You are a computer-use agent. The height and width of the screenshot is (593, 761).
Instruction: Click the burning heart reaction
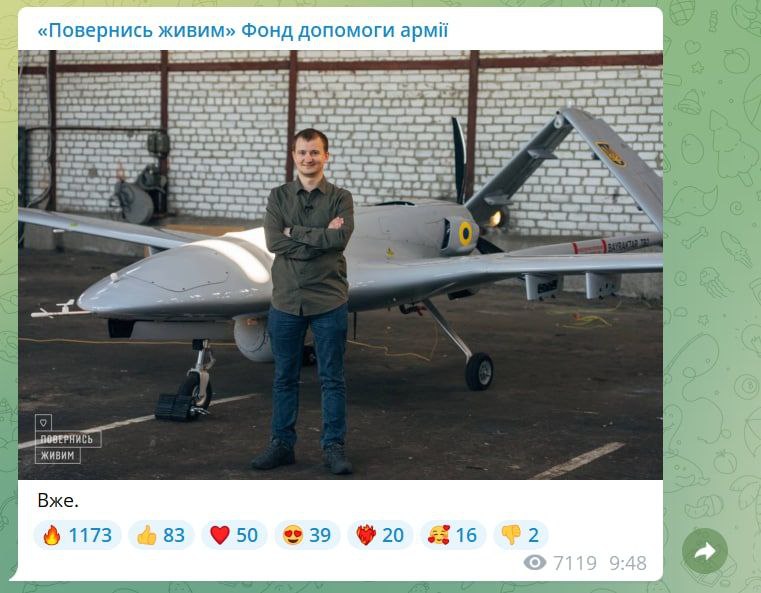point(380,535)
